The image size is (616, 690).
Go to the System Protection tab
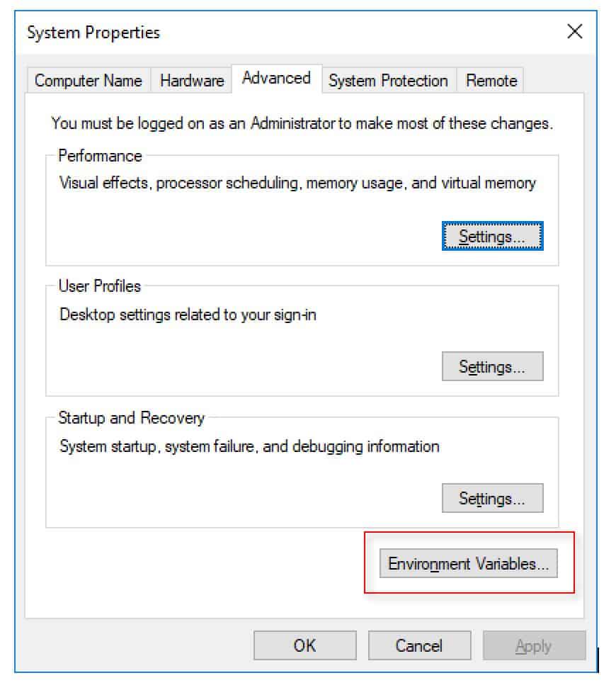[x=388, y=81]
